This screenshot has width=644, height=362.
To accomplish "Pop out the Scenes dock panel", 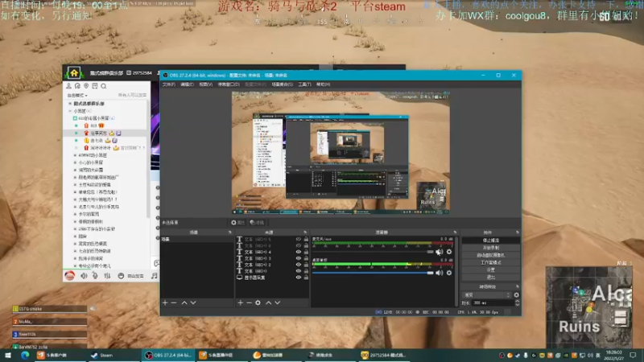I will 229,232.
